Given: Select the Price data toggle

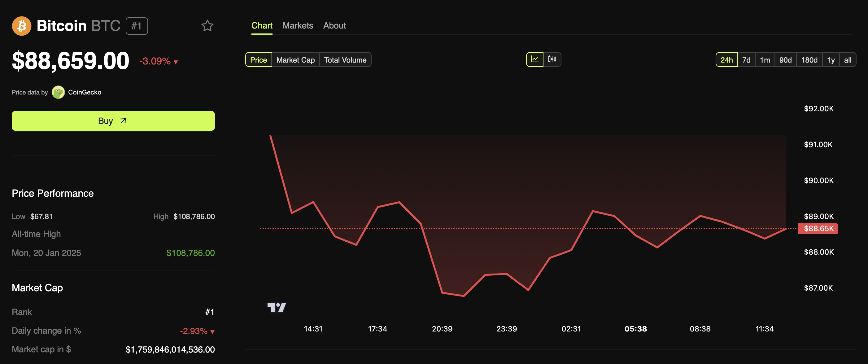Looking at the screenshot, I should coord(259,60).
